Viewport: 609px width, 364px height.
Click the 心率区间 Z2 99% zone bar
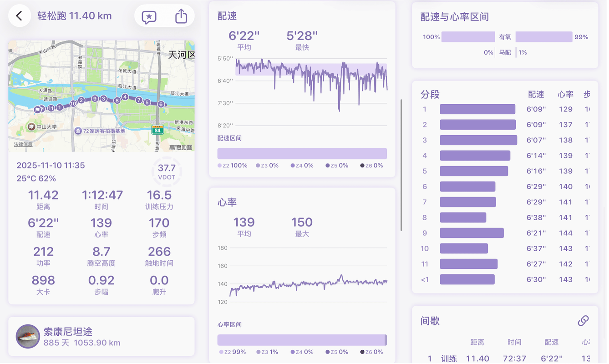[x=301, y=340]
